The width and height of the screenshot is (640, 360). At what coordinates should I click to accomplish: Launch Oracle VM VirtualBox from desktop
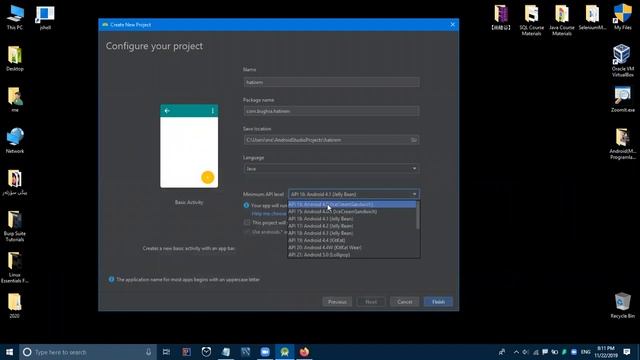point(622,61)
